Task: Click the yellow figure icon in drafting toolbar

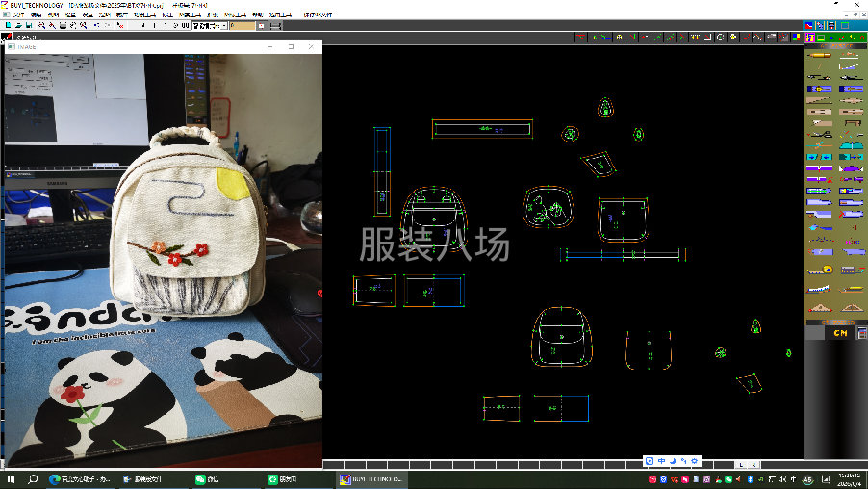Action: pyautogui.click(x=733, y=38)
